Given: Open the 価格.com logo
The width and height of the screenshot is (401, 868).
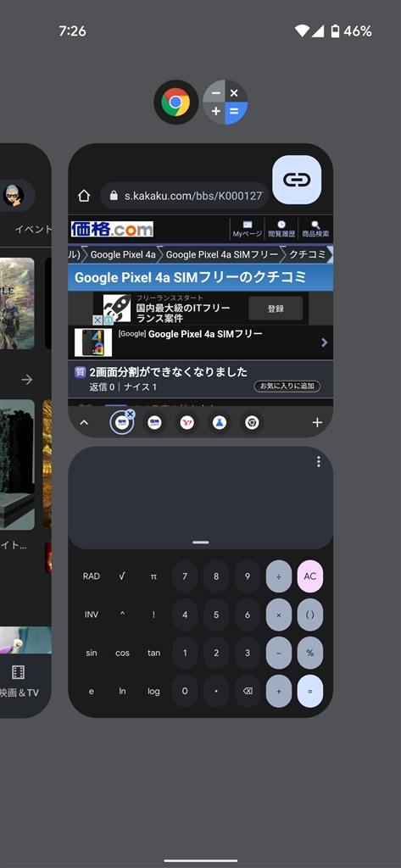Looking at the screenshot, I should pos(112,229).
